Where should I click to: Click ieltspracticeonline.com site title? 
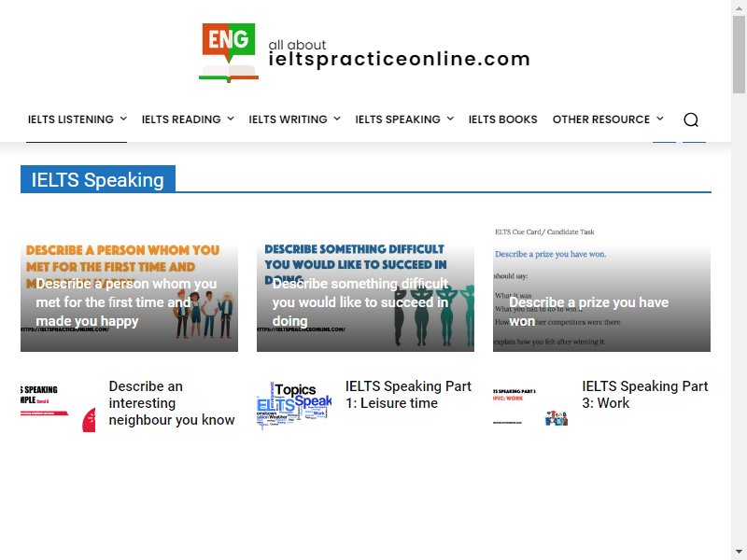[x=400, y=59]
